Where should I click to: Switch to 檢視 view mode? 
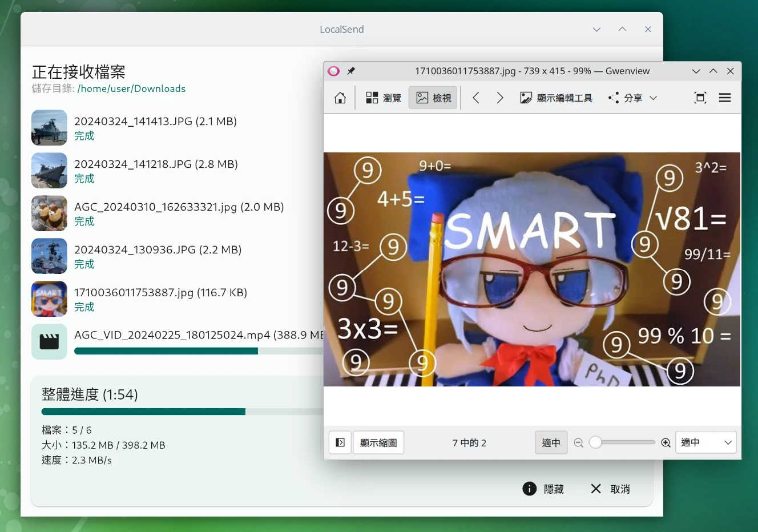pos(434,98)
